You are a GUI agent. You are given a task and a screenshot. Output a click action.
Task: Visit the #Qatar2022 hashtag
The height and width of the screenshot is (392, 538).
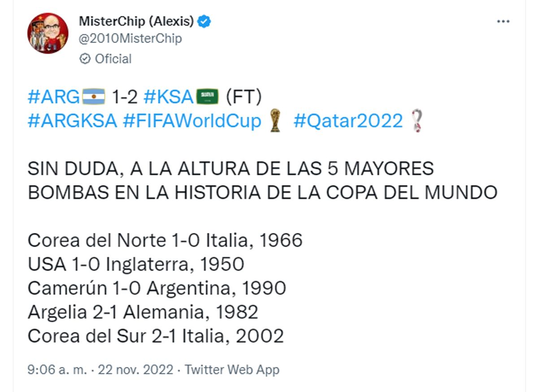click(348, 121)
